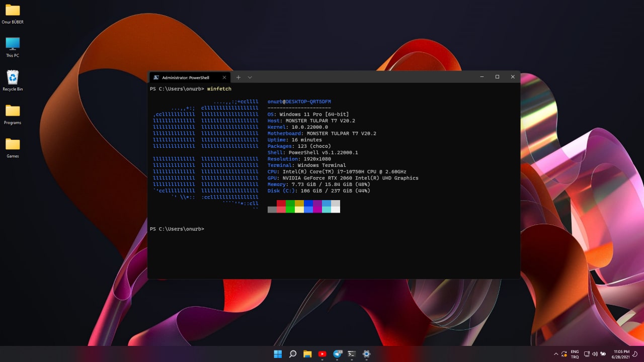Open taskbar Search magnifier

tap(293, 354)
